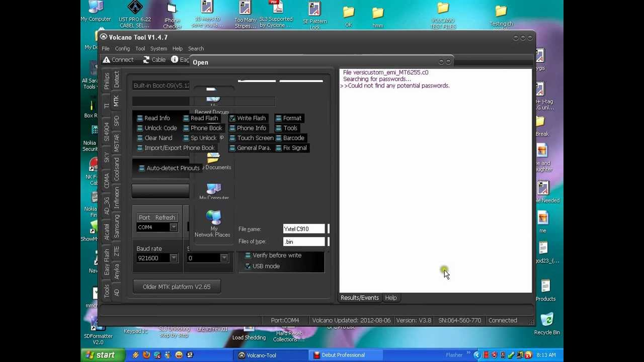Open the Products desktop file
Viewport: 644px width, 362px height.
545,291
